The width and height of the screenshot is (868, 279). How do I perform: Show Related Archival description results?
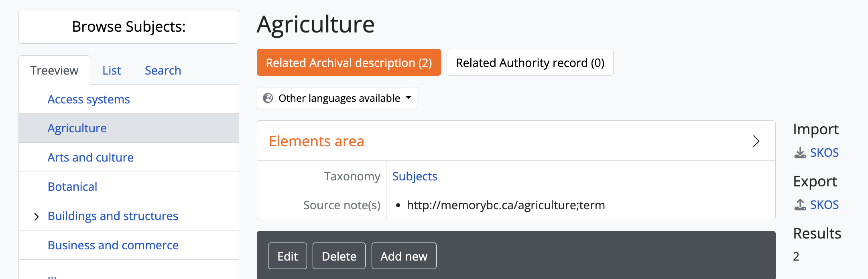pos(349,63)
